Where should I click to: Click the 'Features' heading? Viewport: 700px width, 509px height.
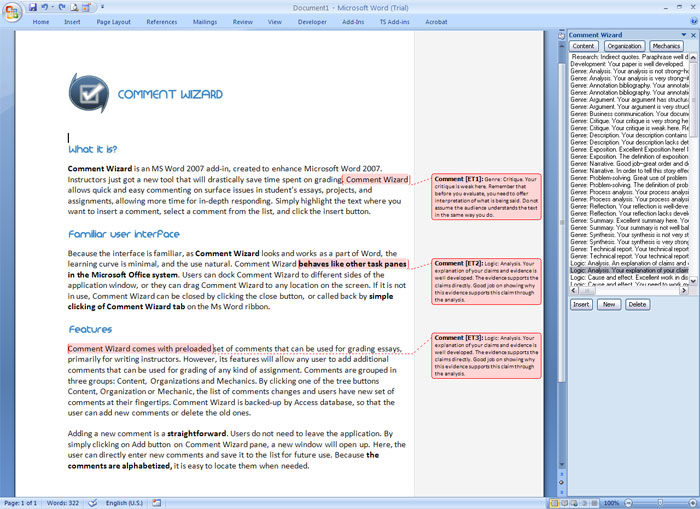click(x=90, y=330)
